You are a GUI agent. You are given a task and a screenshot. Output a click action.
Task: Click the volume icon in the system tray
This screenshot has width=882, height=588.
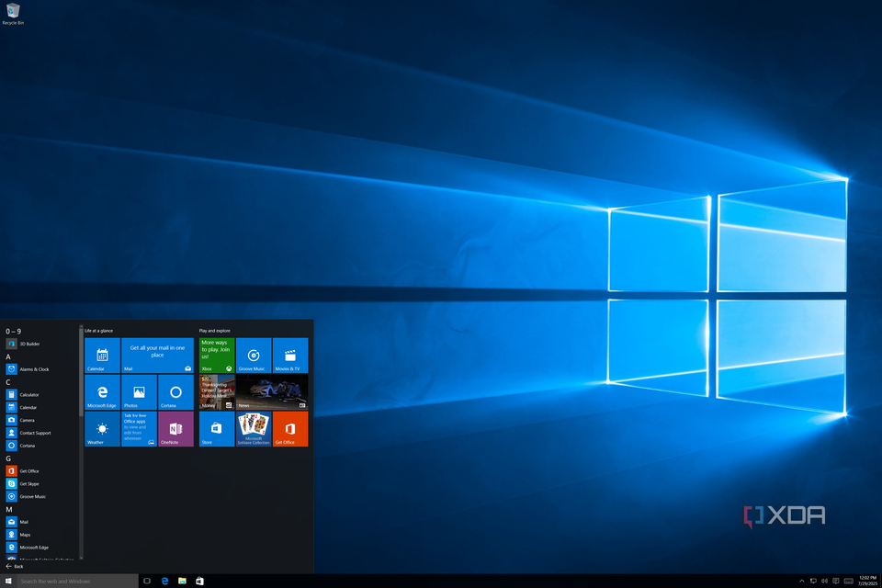826,581
